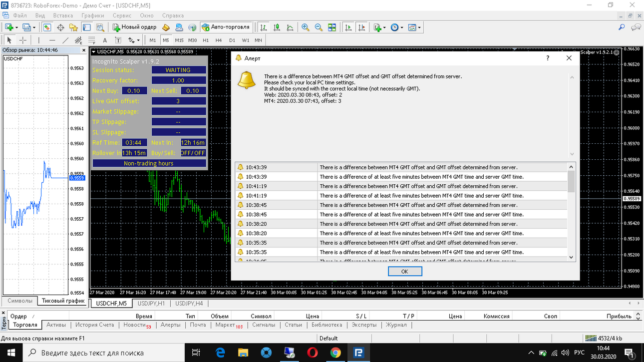Select the H4 timeframe
The width and height of the screenshot is (644, 362).
[x=219, y=40]
